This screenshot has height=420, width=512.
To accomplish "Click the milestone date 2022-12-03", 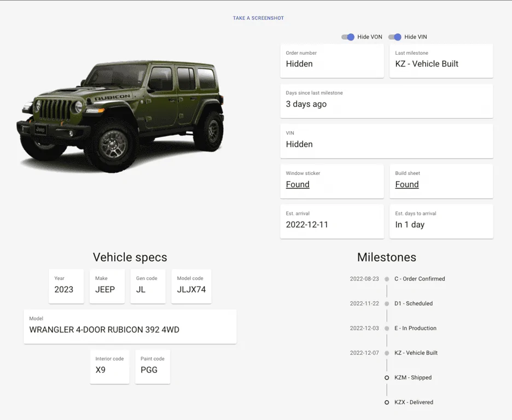I will (x=364, y=328).
